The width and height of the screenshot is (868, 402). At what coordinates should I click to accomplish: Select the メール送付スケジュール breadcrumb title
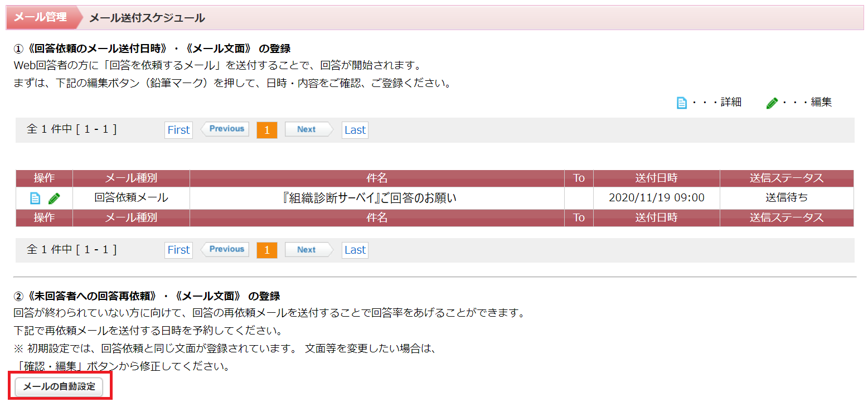coord(147,18)
